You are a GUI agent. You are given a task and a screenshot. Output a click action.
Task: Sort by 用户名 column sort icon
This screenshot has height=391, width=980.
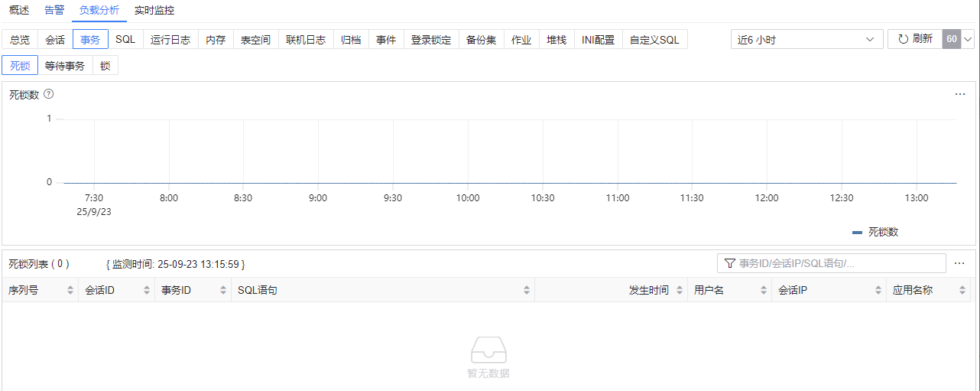(764, 291)
